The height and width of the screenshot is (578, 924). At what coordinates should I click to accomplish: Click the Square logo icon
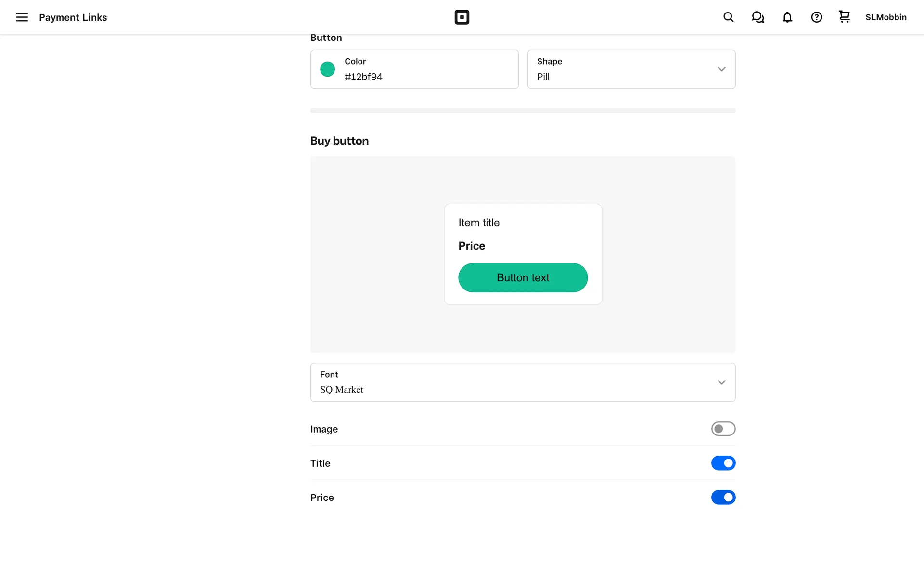coord(462,17)
